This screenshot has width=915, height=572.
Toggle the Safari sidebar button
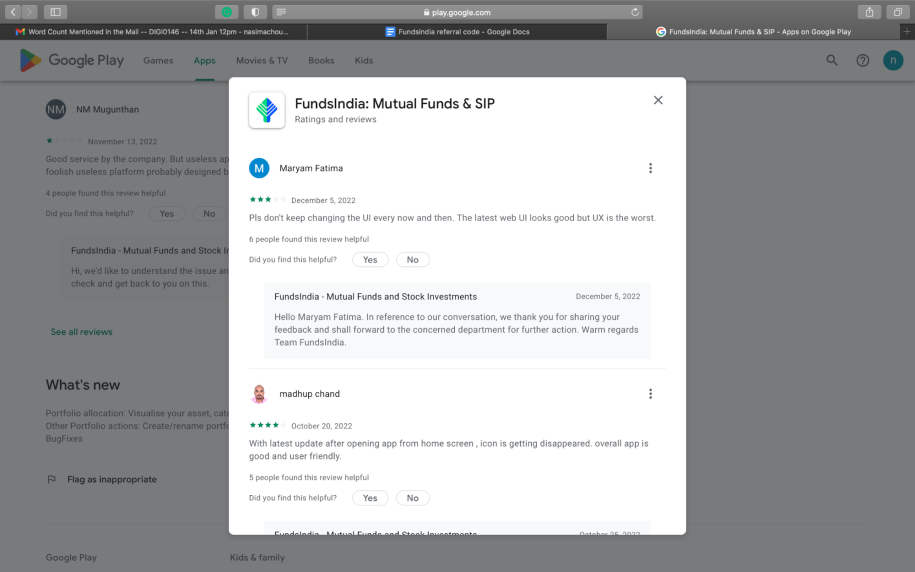[55, 12]
